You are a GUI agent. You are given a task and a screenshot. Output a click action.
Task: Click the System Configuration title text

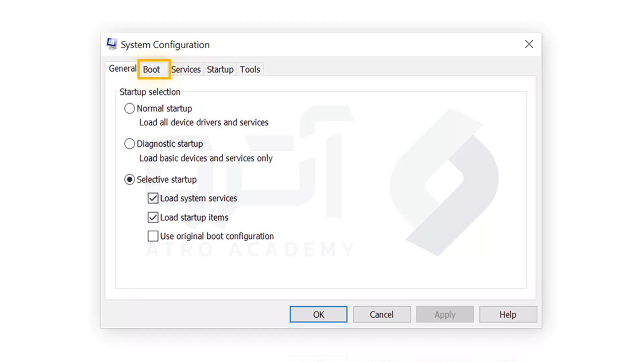coord(165,45)
